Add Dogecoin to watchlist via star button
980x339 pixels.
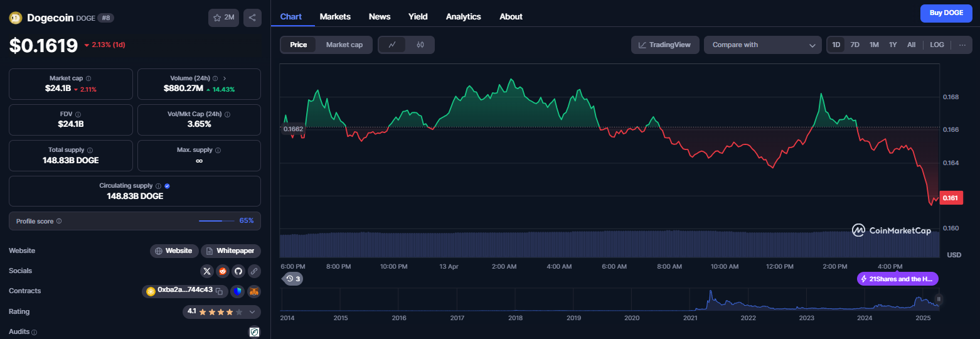tap(223, 18)
